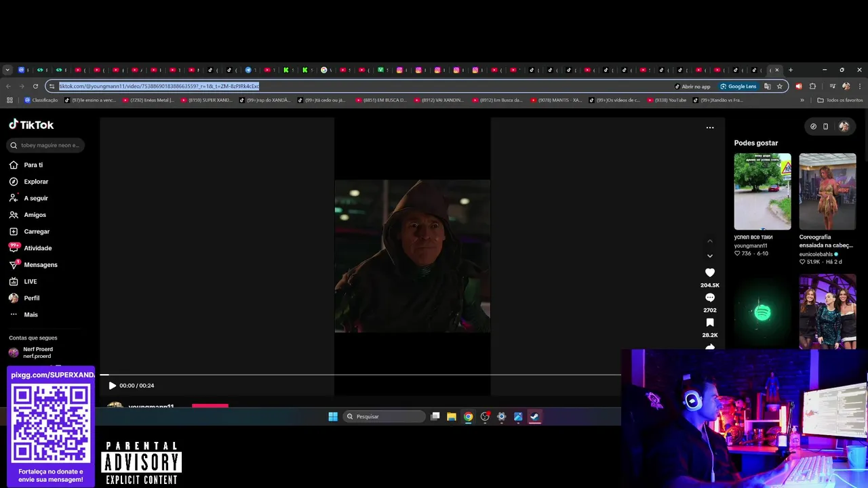Viewport: 868px width, 488px height.
Task: Open 'Coreografia ensaiada' video thumbnail
Action: [x=827, y=191]
